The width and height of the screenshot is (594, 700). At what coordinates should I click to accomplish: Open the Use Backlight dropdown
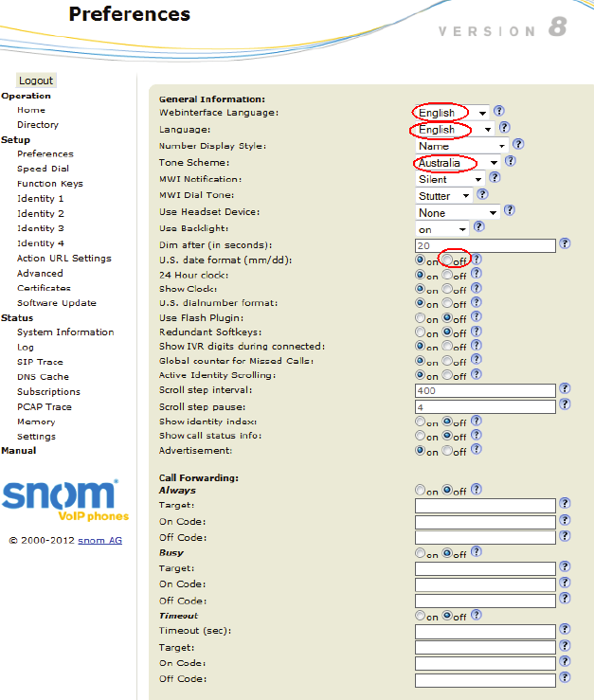click(442, 228)
